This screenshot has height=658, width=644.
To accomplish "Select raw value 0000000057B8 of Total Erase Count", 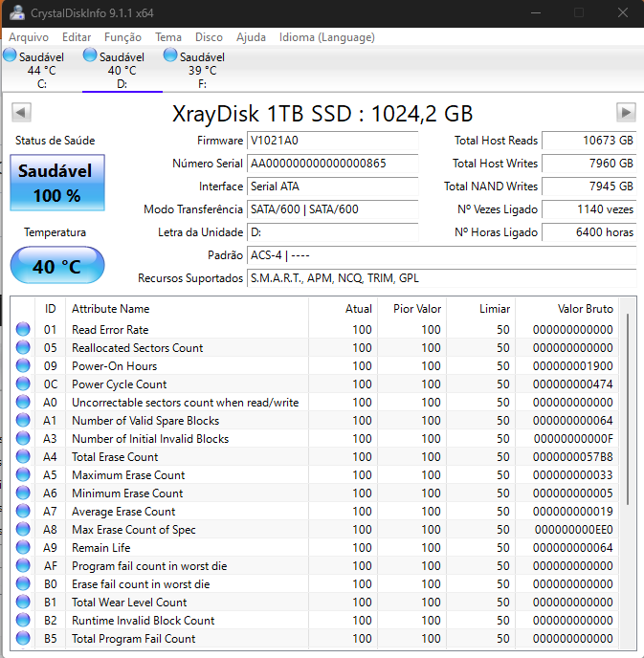I will [x=572, y=456].
